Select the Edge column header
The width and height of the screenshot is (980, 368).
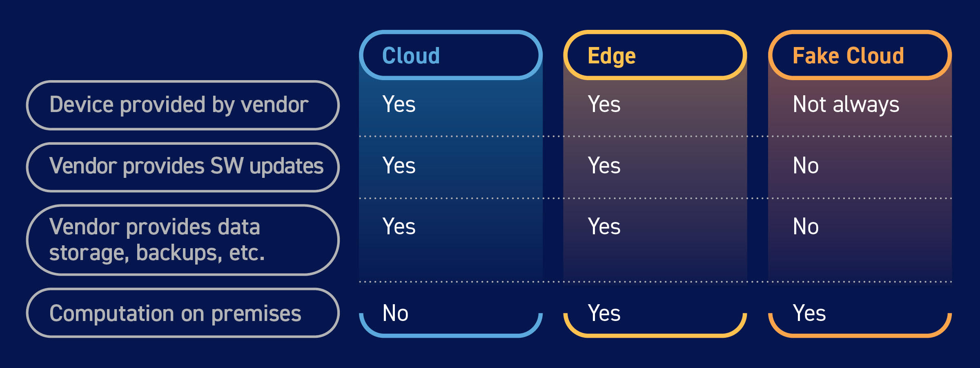(655, 55)
